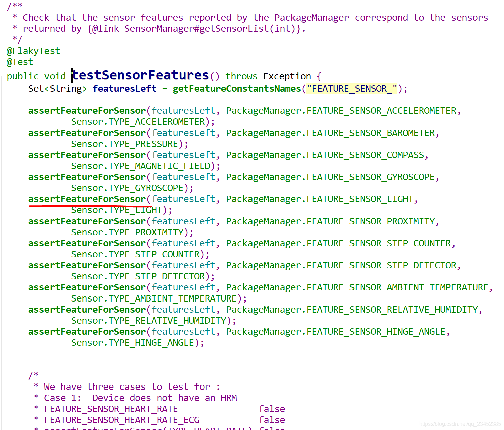
Task: Click comment line 'Case 1: Device does not have an HRM'
Action: click(x=140, y=398)
